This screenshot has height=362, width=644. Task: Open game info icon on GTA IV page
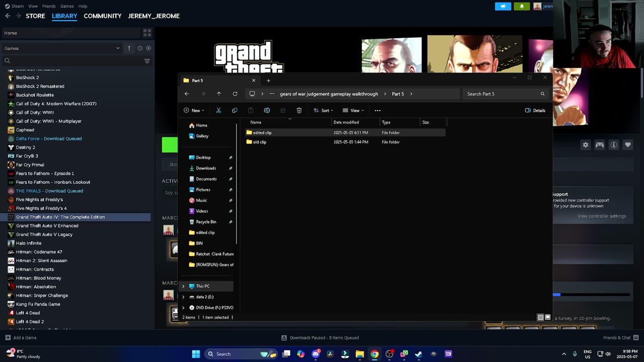pos(614,145)
